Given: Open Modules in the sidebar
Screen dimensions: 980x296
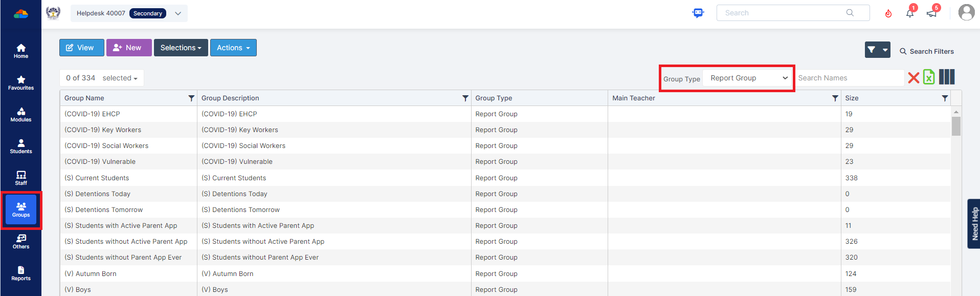Looking at the screenshot, I should 21,115.
